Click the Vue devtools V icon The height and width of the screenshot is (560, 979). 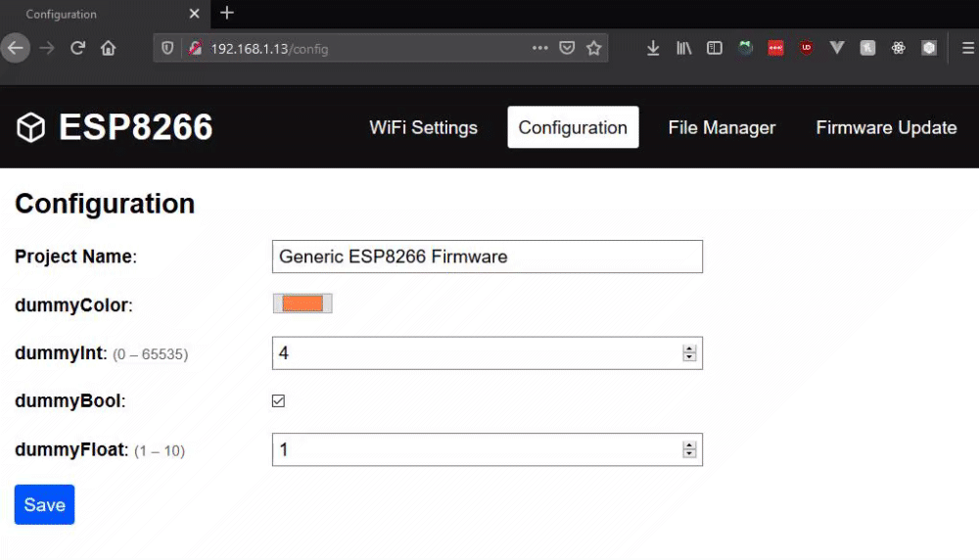point(837,48)
